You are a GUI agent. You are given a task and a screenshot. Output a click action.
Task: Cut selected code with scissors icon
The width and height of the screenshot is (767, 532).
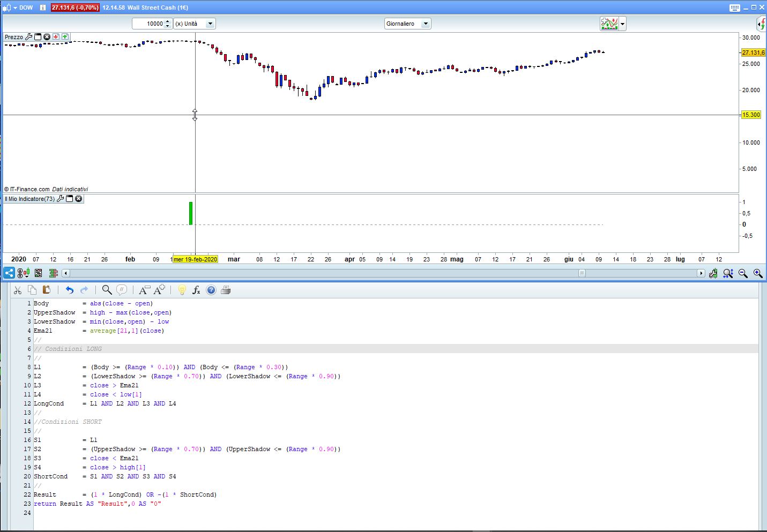pos(18,290)
